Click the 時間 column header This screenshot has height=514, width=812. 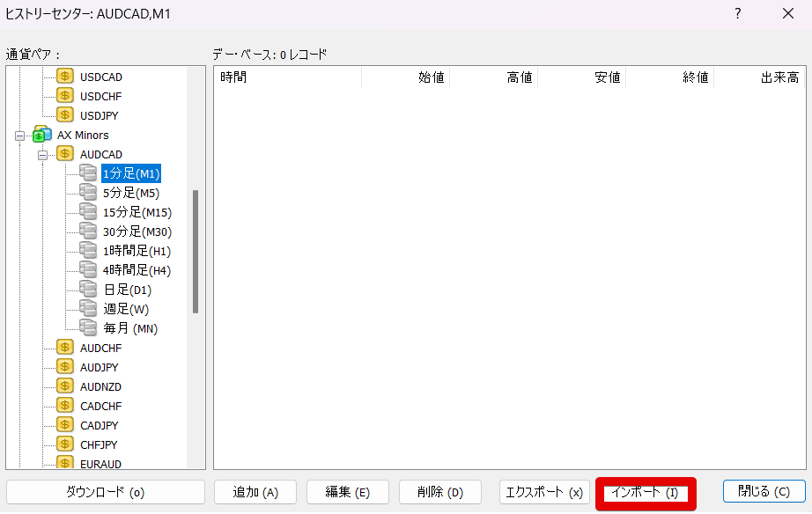pyautogui.click(x=287, y=77)
